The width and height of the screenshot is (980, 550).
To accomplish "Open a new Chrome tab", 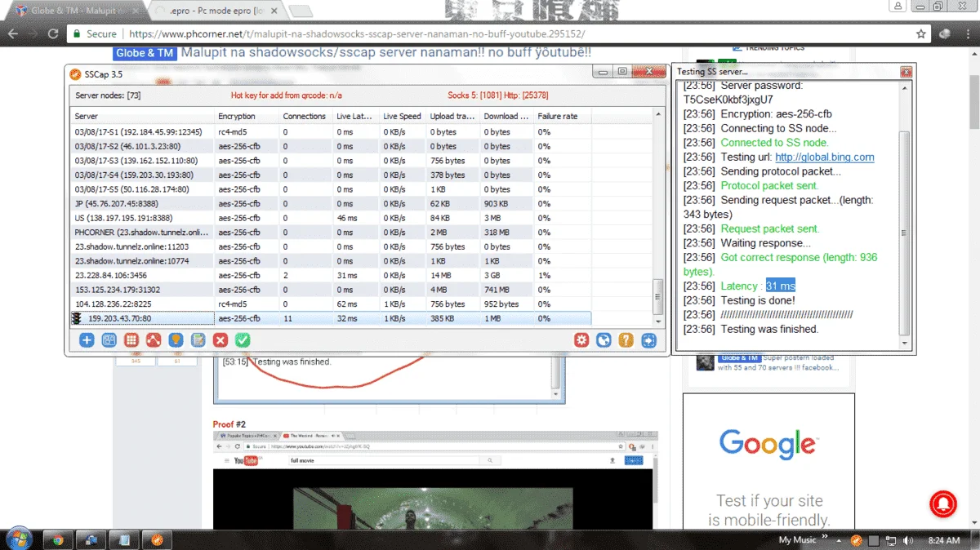I will tap(300, 11).
